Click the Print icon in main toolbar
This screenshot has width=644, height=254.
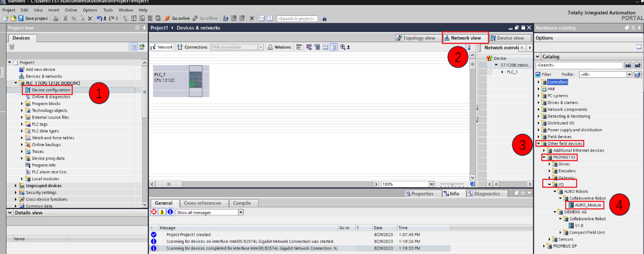[x=56, y=18]
